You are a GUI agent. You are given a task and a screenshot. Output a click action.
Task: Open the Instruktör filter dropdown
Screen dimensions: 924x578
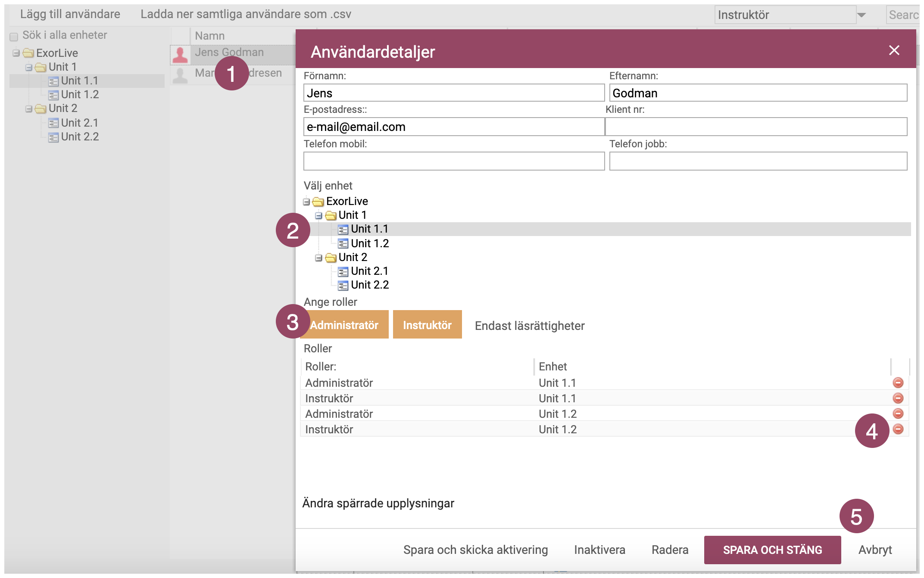click(861, 15)
